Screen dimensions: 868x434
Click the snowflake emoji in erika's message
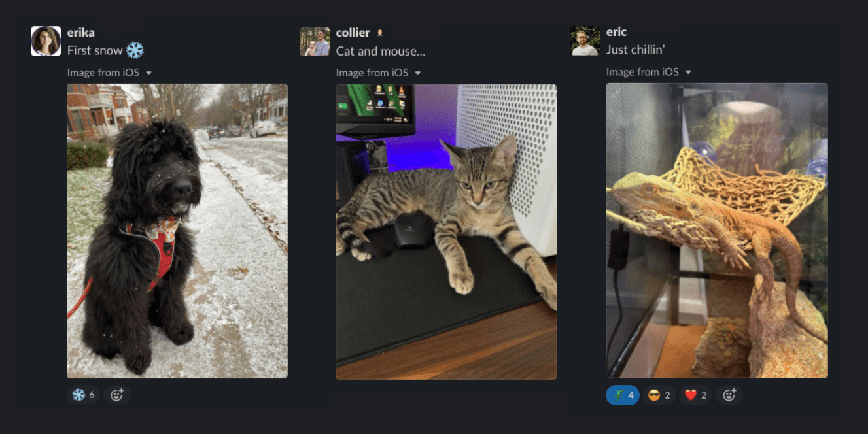click(x=135, y=50)
